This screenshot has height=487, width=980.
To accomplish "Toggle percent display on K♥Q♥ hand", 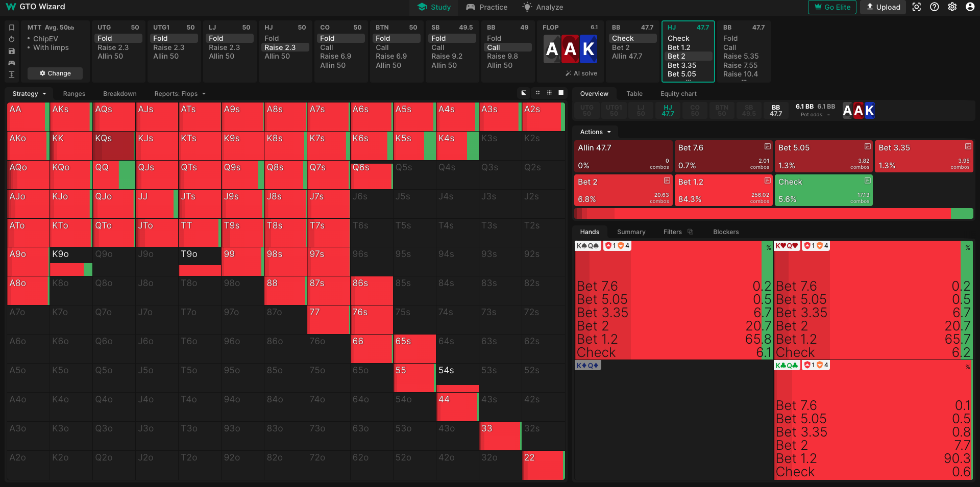I will tap(967, 248).
